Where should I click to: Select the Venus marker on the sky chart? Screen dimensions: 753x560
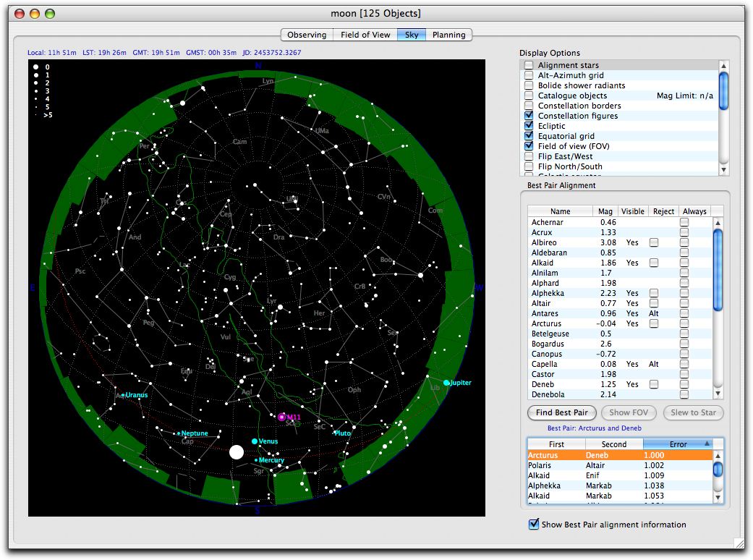coord(255,441)
